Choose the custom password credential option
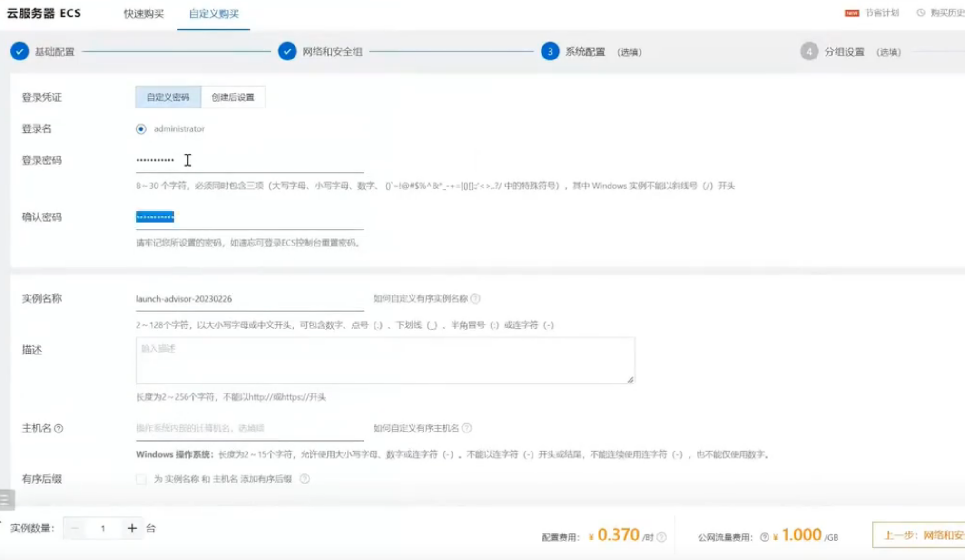Image resolution: width=965 pixels, height=560 pixels. point(168,97)
